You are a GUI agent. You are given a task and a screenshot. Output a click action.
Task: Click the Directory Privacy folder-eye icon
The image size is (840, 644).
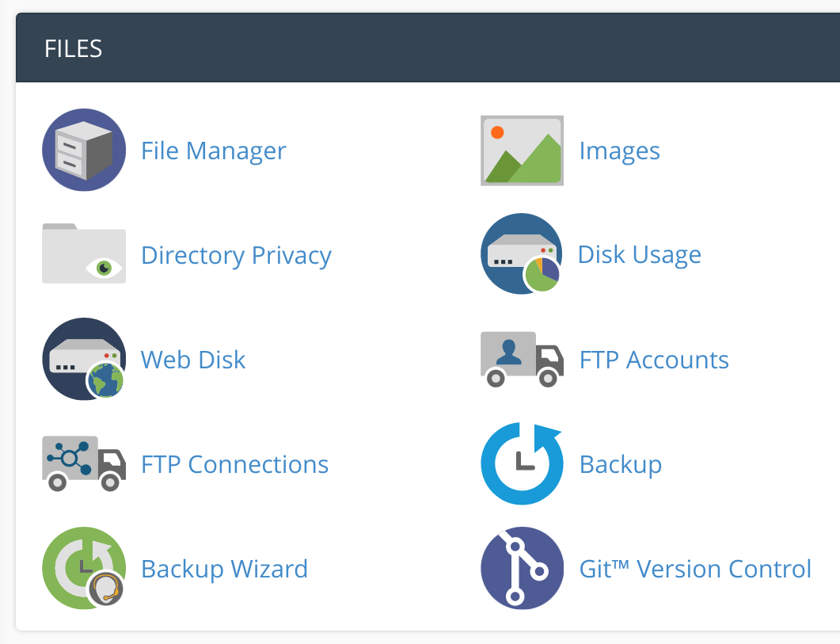point(83,254)
